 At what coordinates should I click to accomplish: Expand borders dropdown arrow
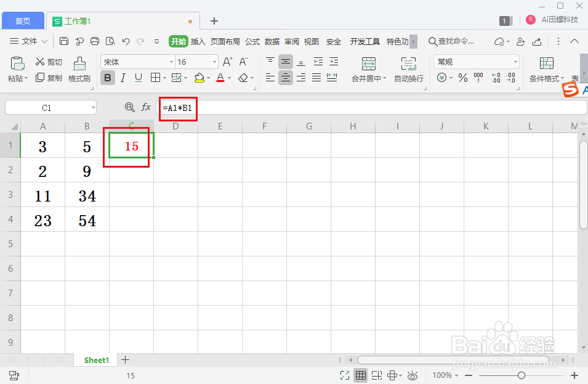point(164,78)
